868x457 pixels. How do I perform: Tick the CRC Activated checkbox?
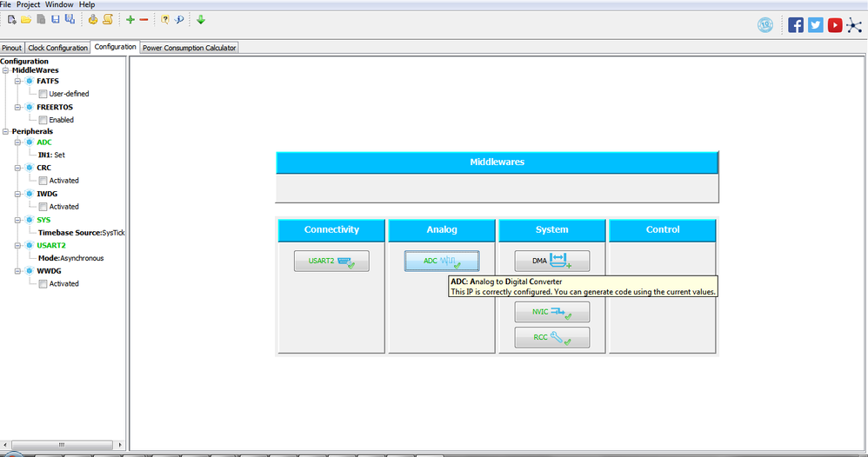(x=43, y=181)
